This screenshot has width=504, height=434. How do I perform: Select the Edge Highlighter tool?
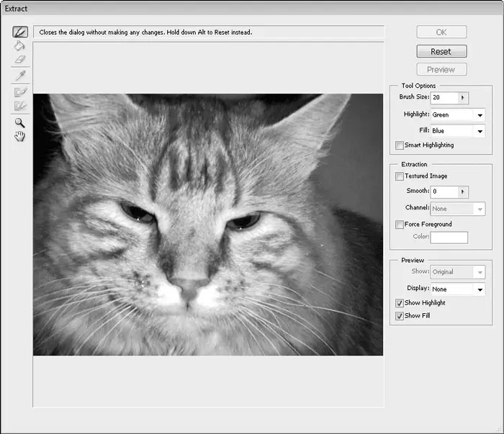tap(20, 32)
